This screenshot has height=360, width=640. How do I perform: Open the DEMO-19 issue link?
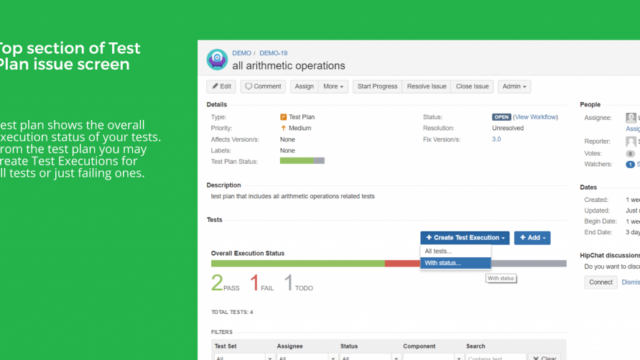point(273,53)
